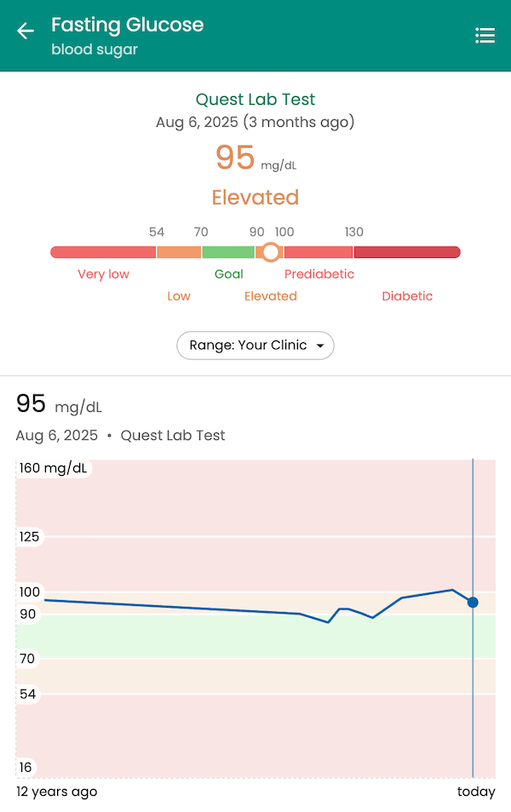Click the dropdown chevron next to Your Clinic
This screenshot has width=511, height=812.
[x=322, y=346]
